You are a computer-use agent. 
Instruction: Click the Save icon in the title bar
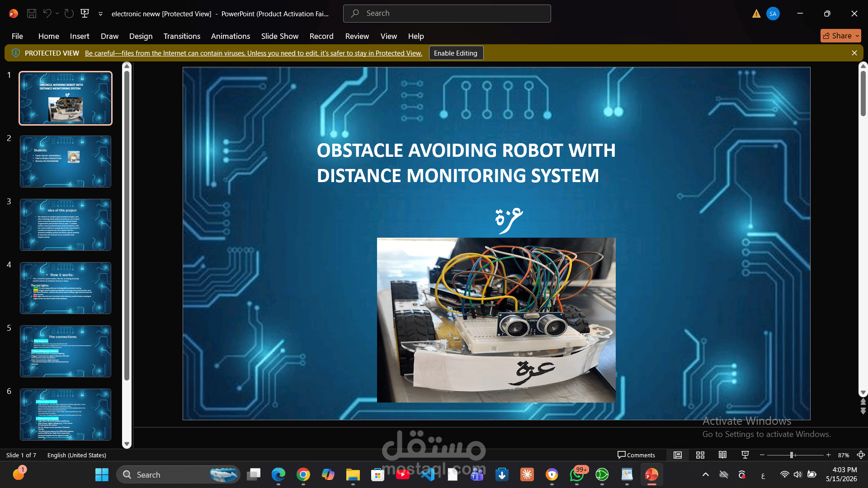(x=32, y=14)
